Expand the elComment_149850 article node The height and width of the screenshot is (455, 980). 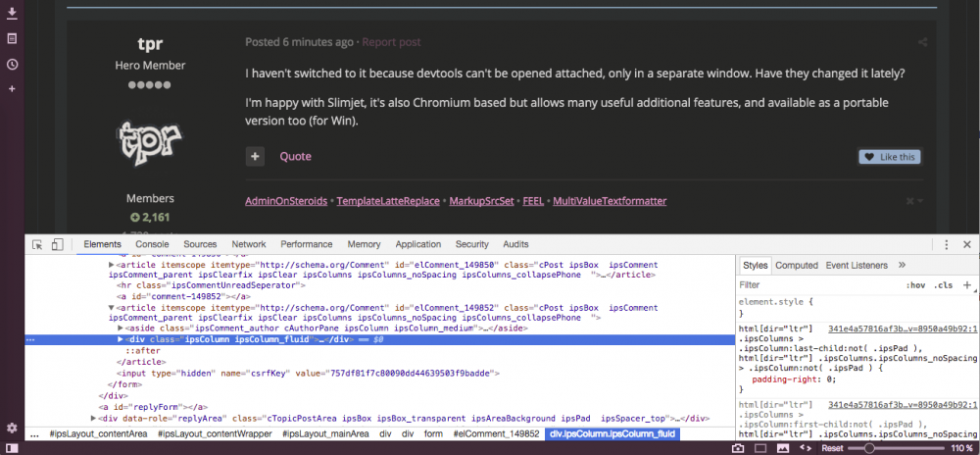coord(112,265)
